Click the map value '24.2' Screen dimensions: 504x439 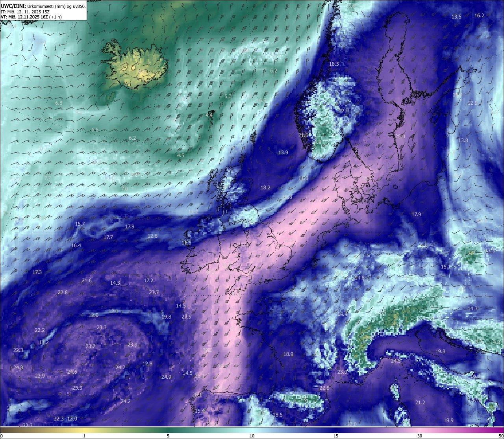pos(126,402)
